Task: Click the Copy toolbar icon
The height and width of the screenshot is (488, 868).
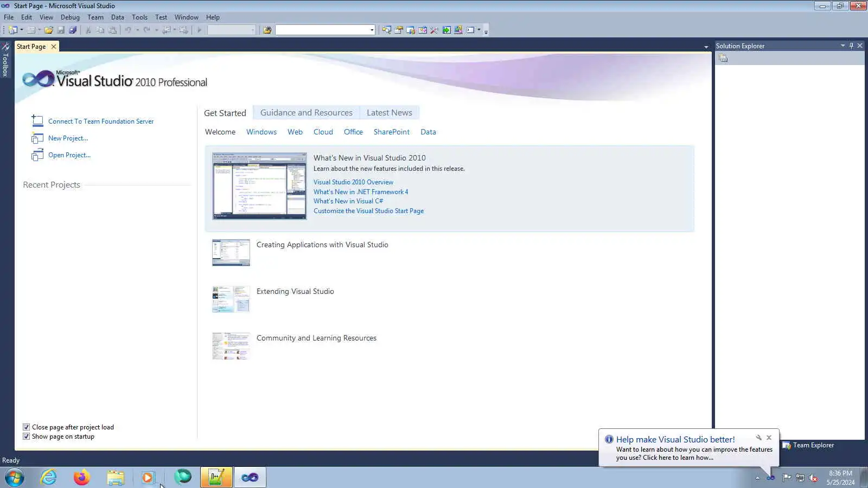Action: (x=100, y=30)
